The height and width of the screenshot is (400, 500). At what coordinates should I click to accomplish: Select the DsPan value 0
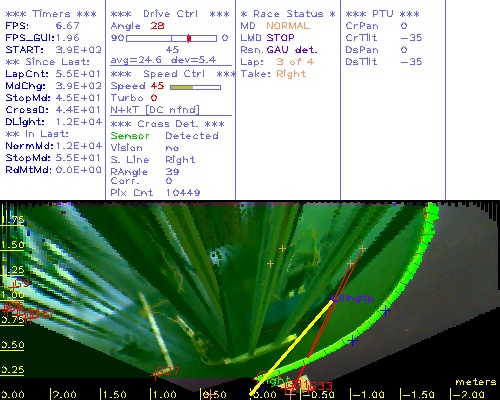point(404,50)
